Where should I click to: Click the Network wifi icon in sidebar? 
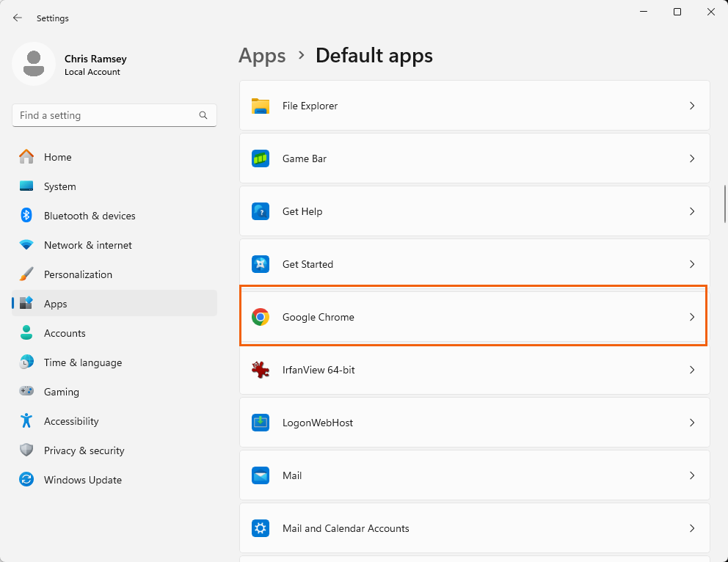[x=26, y=244]
